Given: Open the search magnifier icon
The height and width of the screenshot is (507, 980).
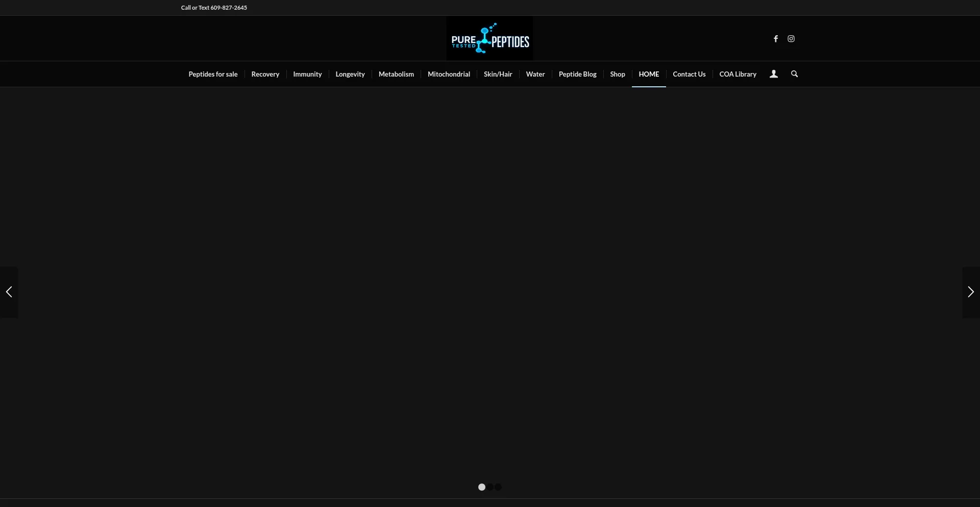Looking at the screenshot, I should click(794, 74).
